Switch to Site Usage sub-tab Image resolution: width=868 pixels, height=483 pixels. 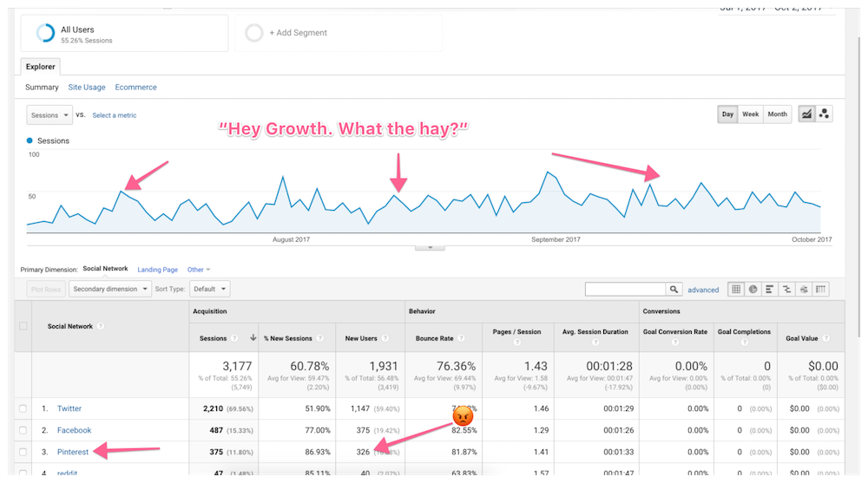pos(86,87)
